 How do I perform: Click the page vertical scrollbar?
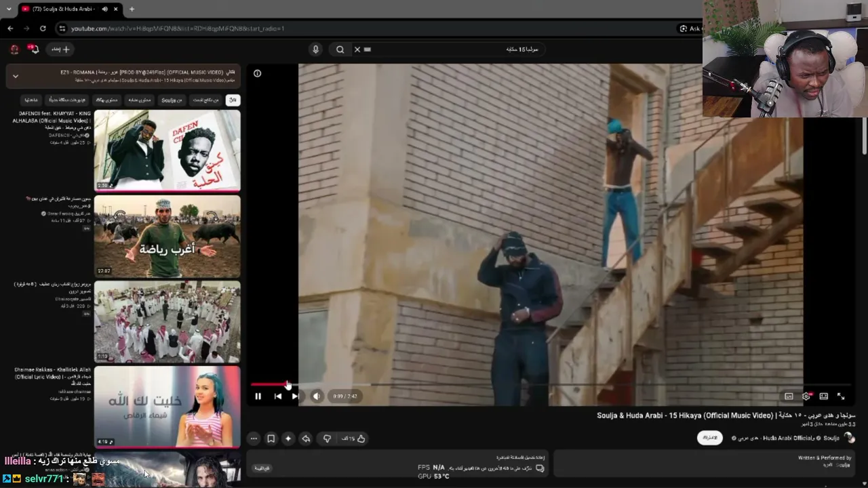[x=864, y=136]
